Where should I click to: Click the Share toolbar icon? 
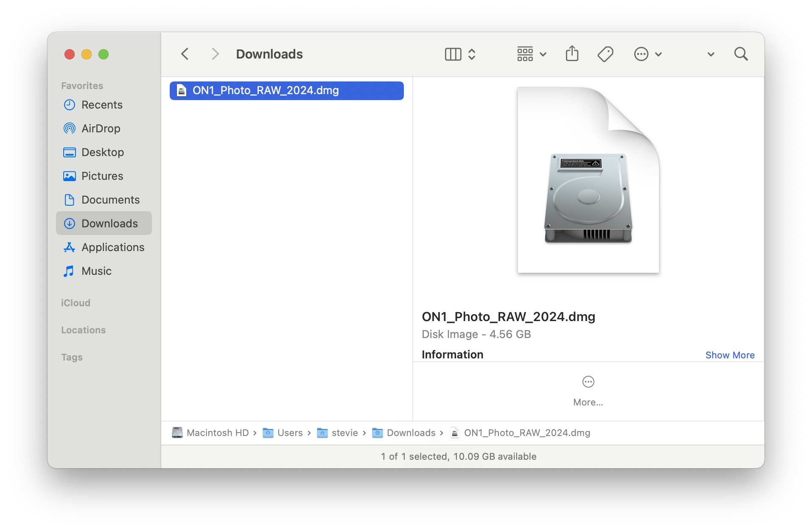572,53
